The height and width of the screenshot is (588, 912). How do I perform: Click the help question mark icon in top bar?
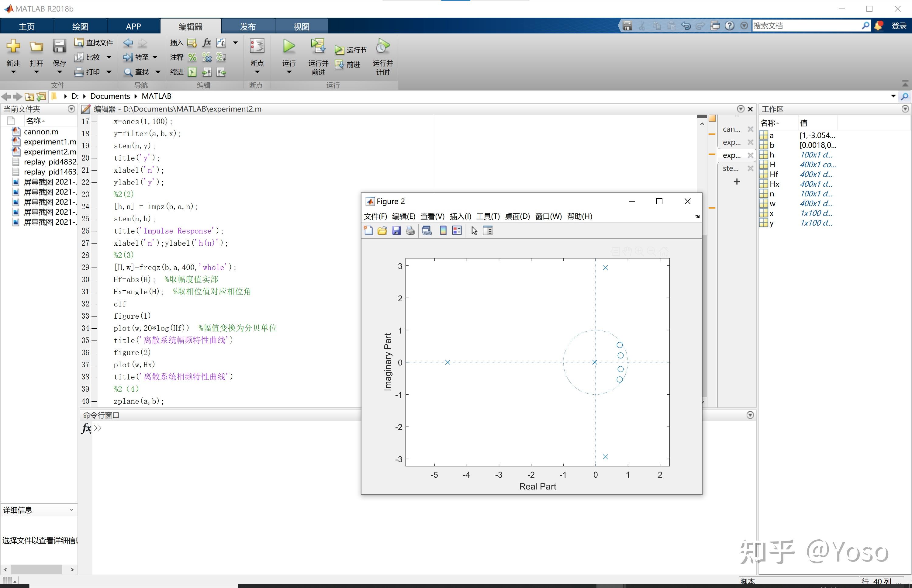click(x=730, y=26)
